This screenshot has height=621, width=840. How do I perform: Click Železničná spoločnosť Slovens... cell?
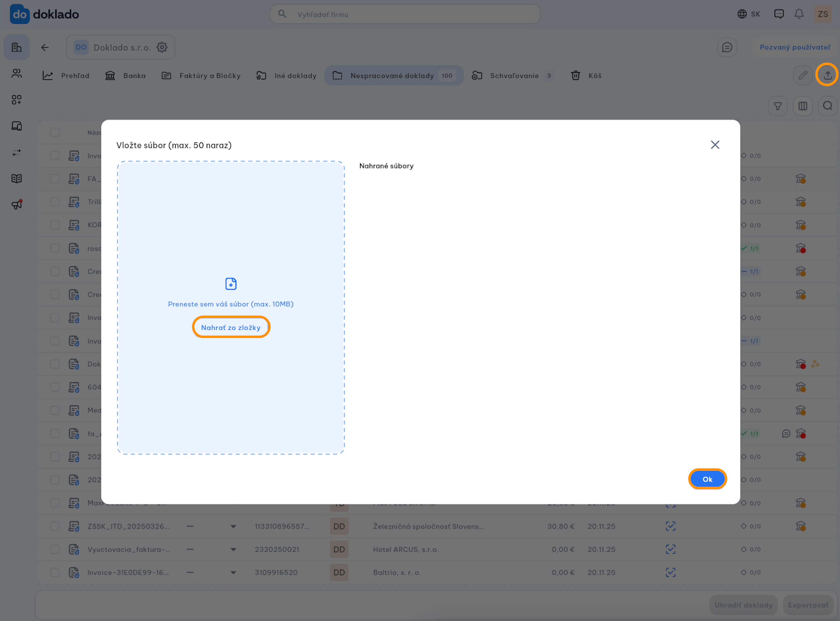429,527
